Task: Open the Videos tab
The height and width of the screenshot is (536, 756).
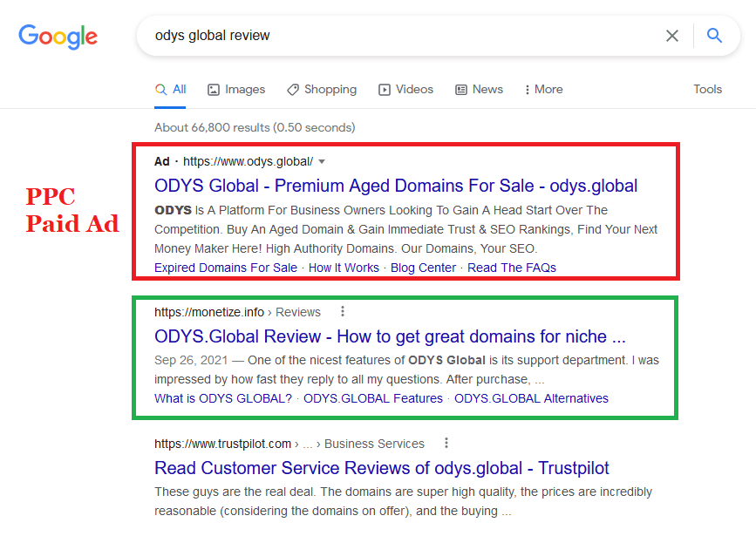Action: 406,90
